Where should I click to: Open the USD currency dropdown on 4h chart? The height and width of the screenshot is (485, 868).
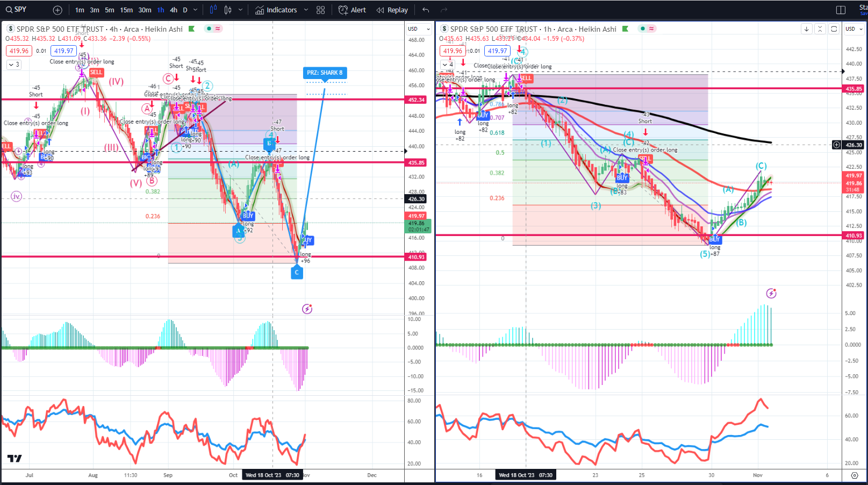(419, 29)
